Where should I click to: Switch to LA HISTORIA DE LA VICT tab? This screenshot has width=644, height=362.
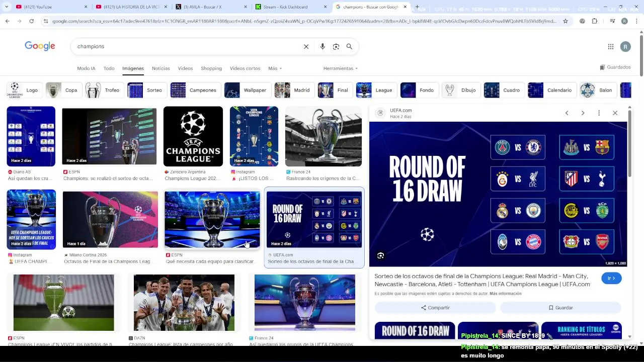pos(131,7)
